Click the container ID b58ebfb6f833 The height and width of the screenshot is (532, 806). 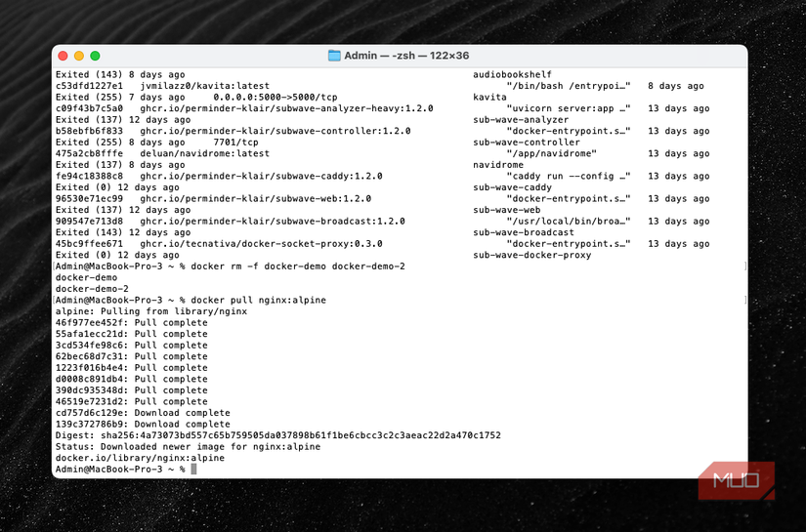tap(90, 131)
